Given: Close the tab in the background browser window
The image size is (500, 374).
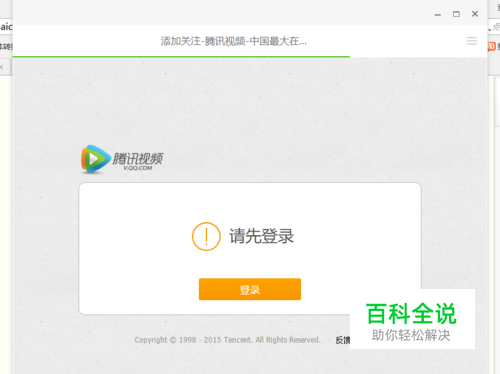Looking at the screenshot, I should coord(2,67).
